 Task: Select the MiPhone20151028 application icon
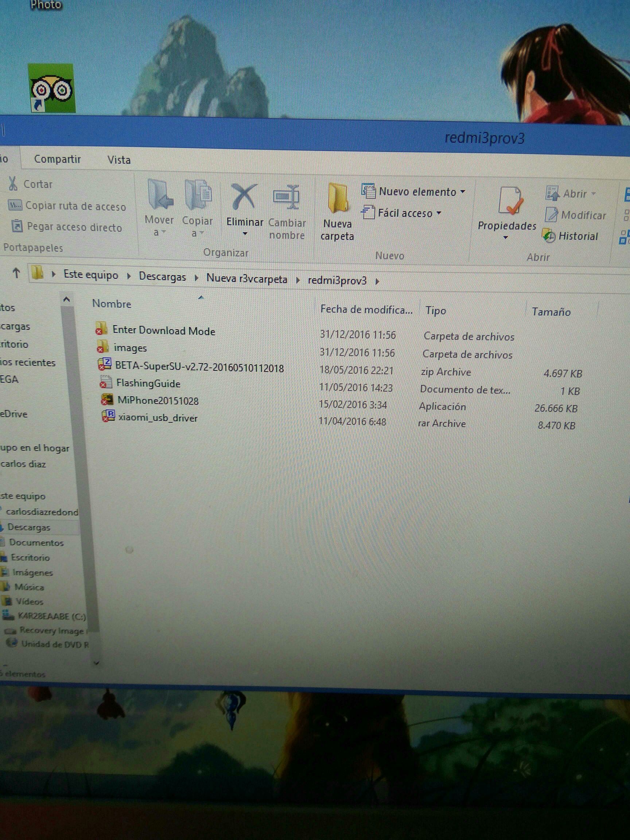click(107, 400)
